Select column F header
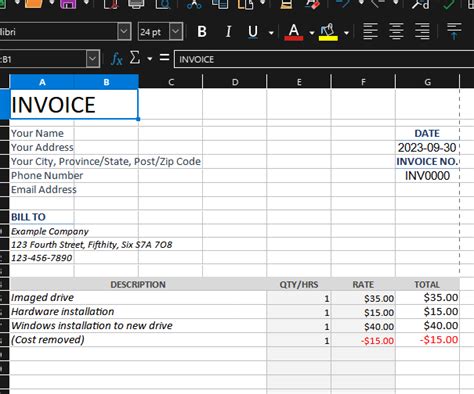Viewport: 474px width, 394px height. coord(363,82)
